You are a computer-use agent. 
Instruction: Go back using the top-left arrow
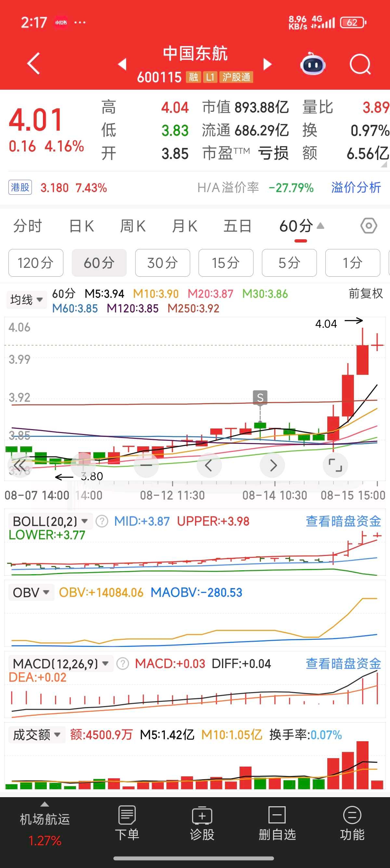click(x=33, y=63)
